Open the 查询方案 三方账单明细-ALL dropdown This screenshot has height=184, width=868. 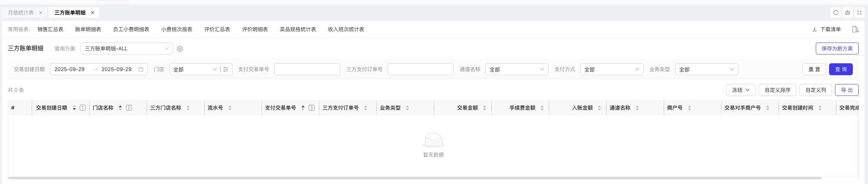(x=126, y=48)
